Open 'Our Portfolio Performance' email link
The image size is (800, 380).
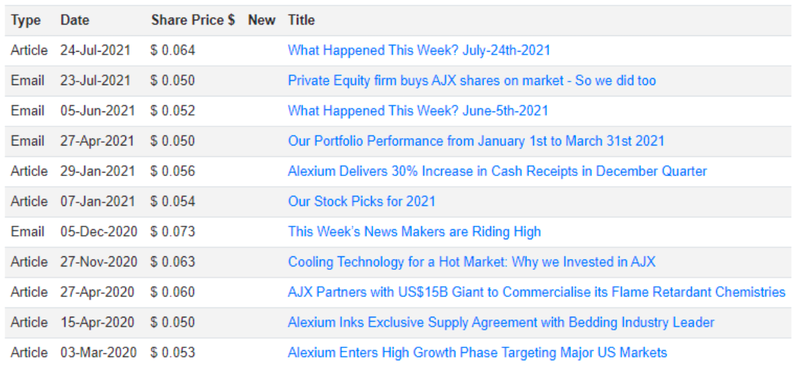click(x=476, y=141)
